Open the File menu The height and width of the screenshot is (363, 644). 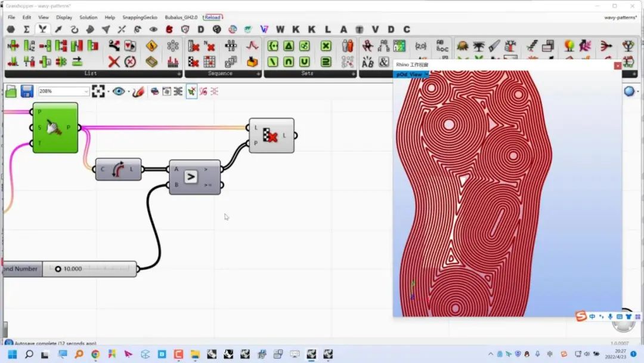tap(11, 17)
